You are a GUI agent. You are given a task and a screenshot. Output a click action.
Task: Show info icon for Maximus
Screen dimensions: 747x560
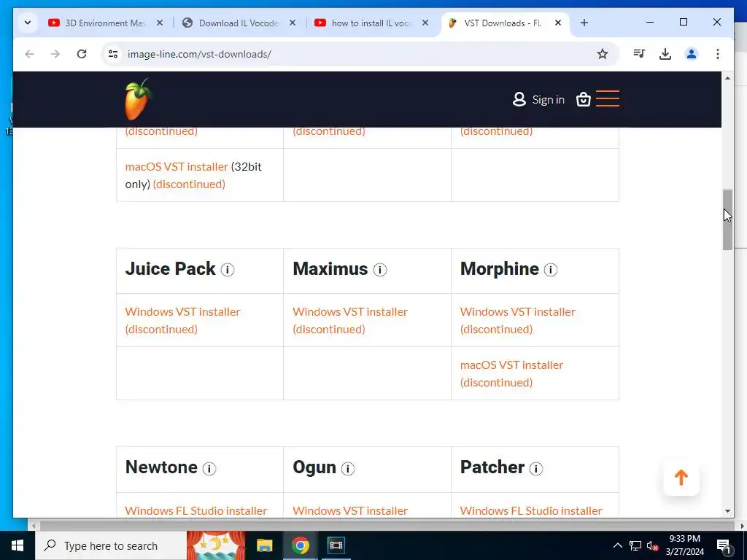(379, 270)
